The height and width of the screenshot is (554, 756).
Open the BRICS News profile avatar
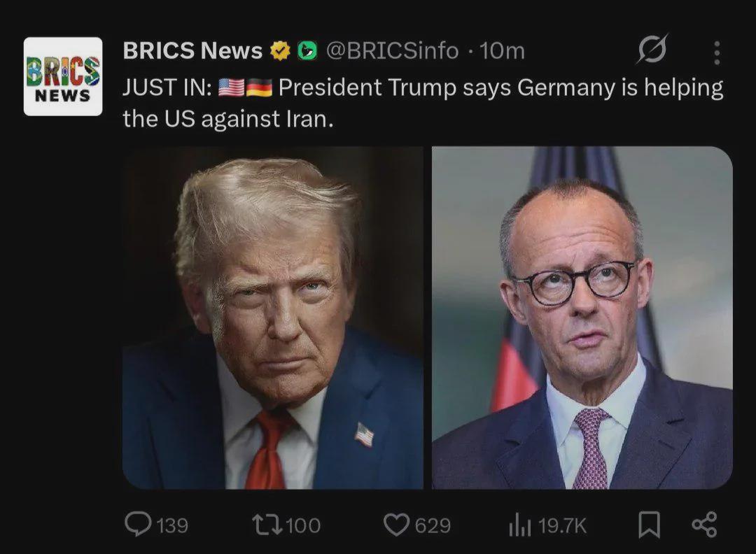pyautogui.click(x=63, y=76)
